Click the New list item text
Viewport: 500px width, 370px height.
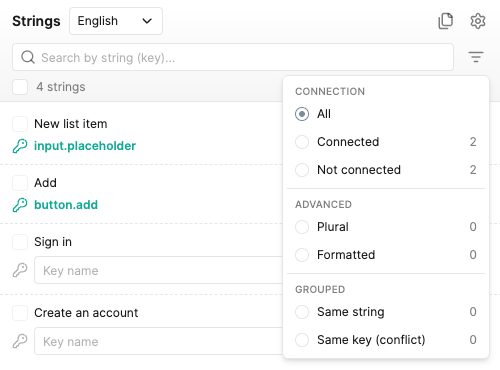[x=71, y=124]
